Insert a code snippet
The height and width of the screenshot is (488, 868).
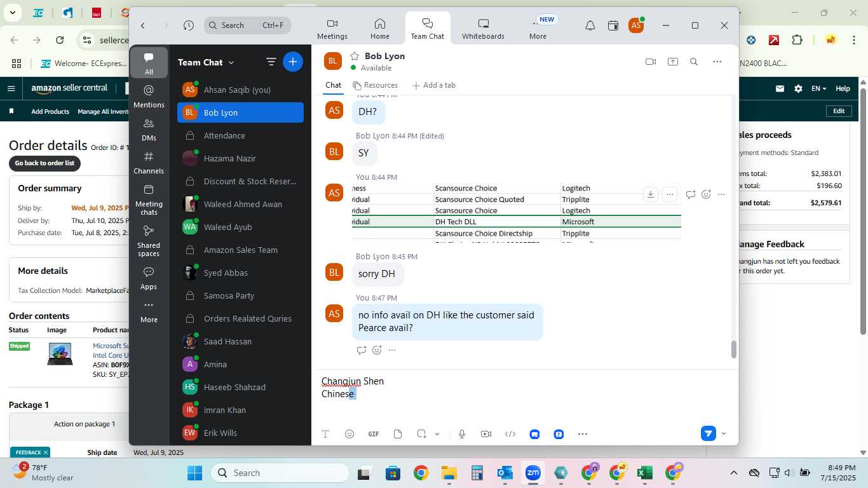coord(510,434)
